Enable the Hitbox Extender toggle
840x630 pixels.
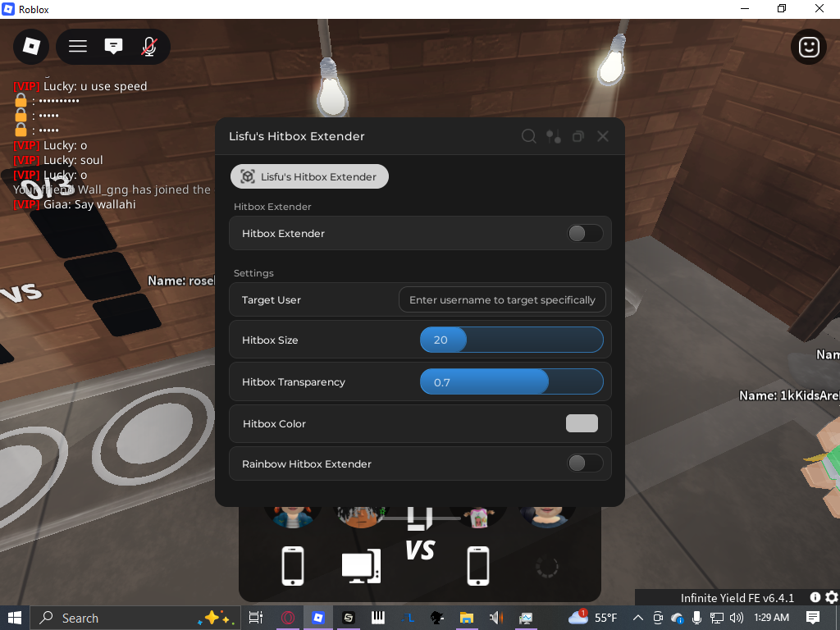[x=585, y=233]
